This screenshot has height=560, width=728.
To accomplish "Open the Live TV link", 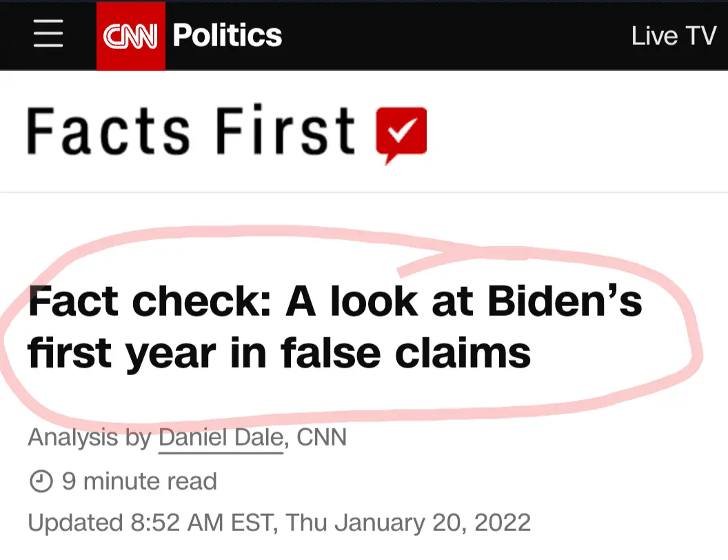I will click(x=674, y=34).
